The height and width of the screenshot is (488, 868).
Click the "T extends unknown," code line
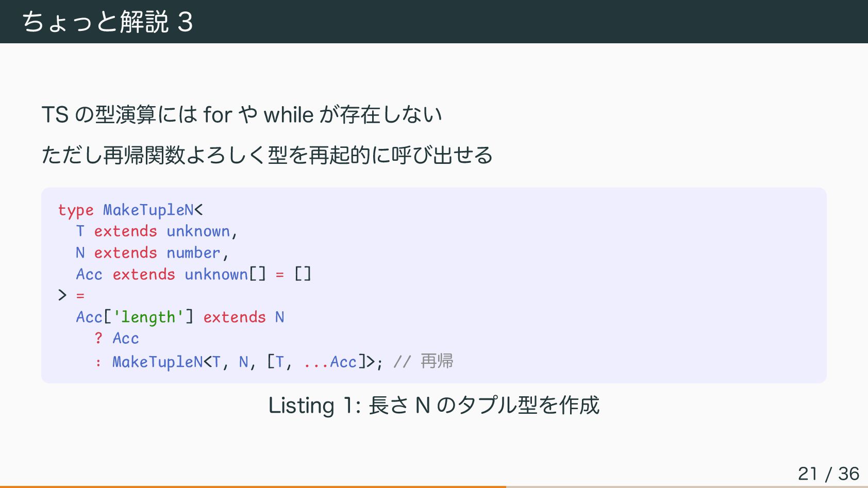tap(156, 231)
